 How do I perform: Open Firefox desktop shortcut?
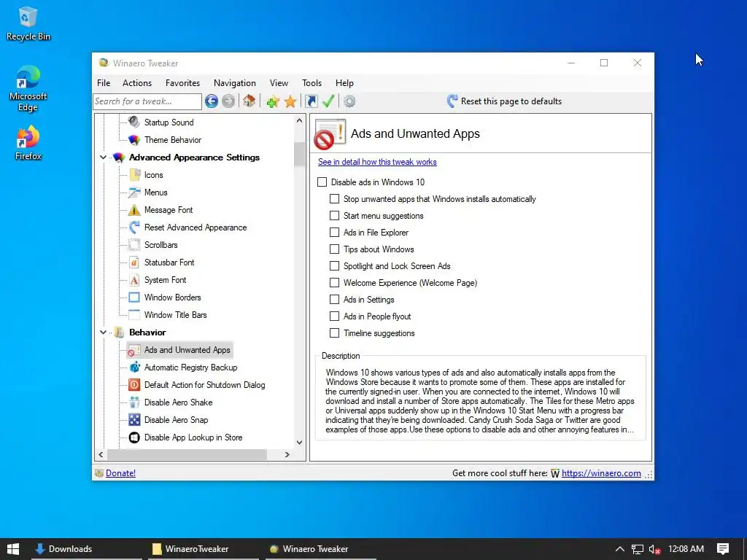pos(28,143)
